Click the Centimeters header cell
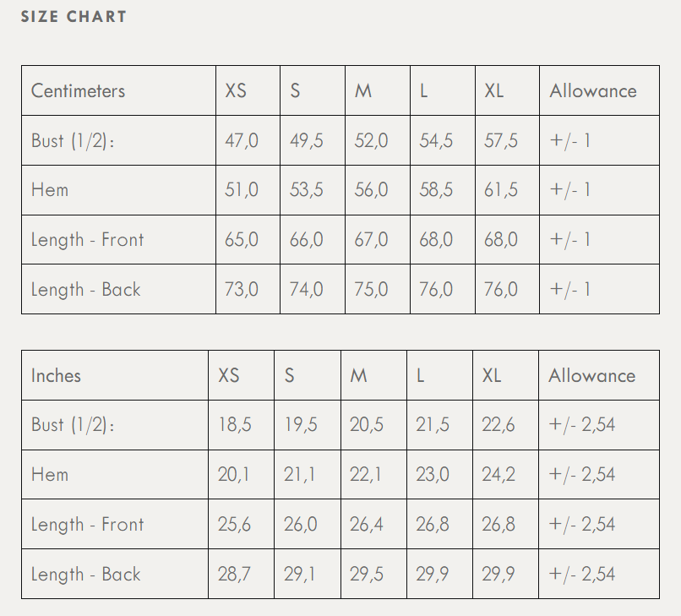The width and height of the screenshot is (681, 616). pyautogui.click(x=78, y=90)
